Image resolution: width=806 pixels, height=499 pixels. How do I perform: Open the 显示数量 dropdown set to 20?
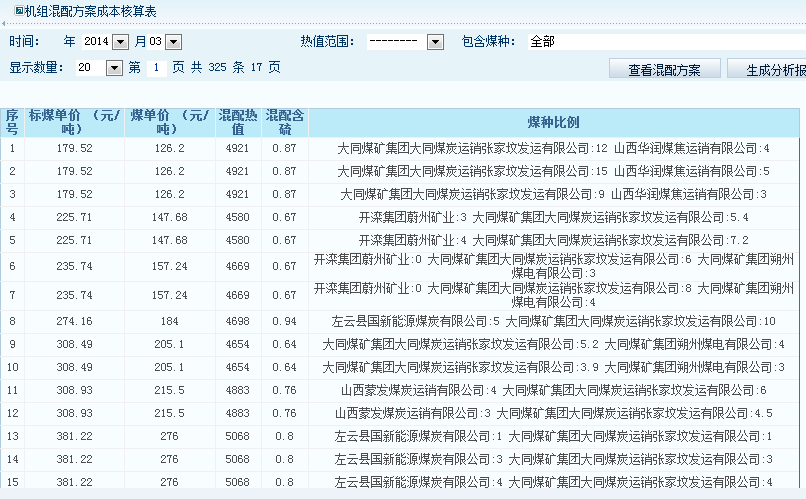tap(113, 68)
